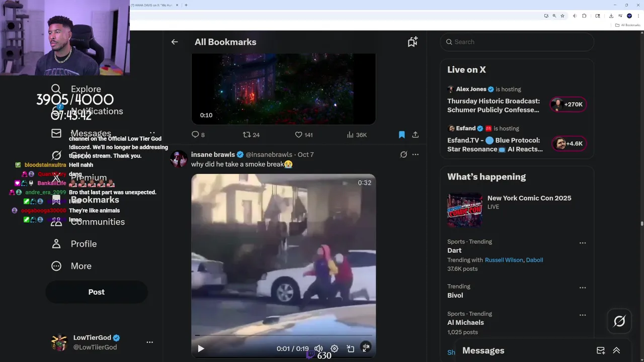Open the Messages drawer title
This screenshot has height=362, width=644.
(483, 350)
